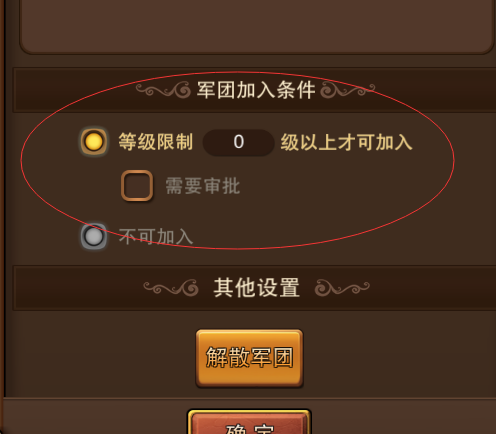Click the level limit input showing 0
This screenshot has width=496, height=434.
pyautogui.click(x=238, y=142)
